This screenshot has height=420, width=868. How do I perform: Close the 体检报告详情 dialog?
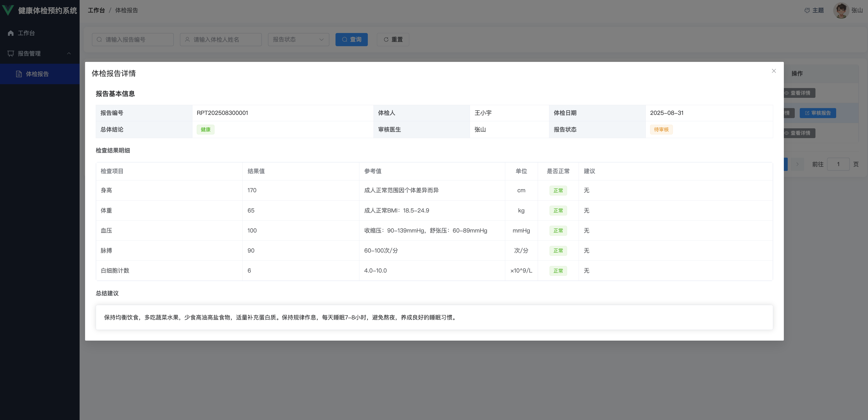click(x=774, y=71)
